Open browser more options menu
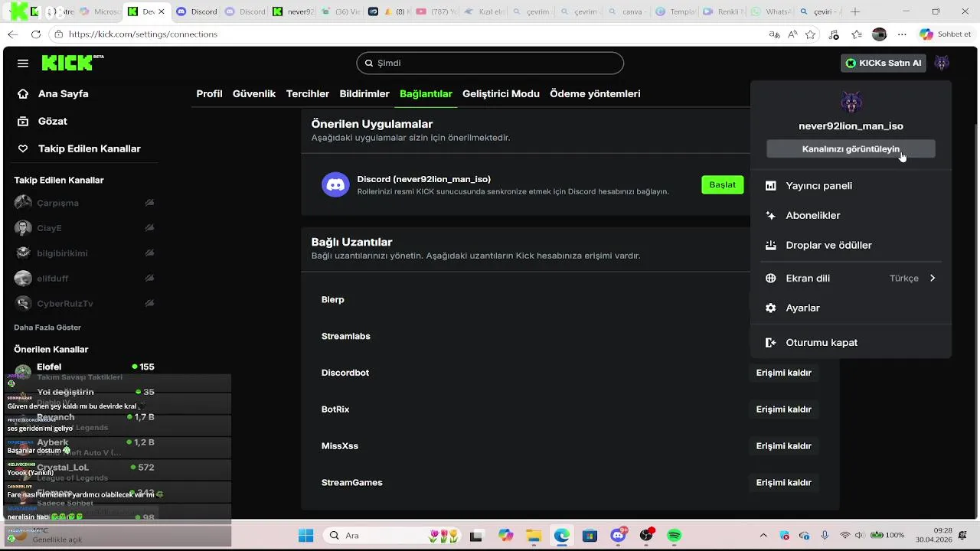980x551 pixels. (902, 34)
